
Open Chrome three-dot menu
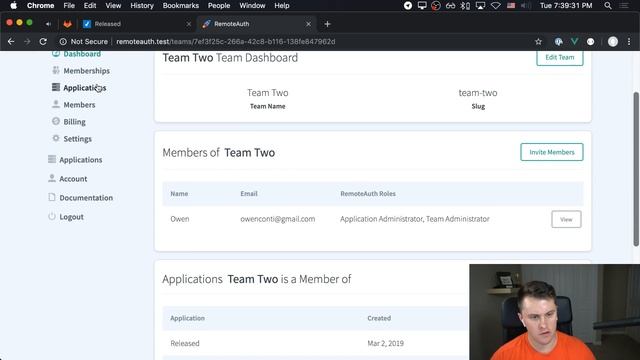[629, 42]
